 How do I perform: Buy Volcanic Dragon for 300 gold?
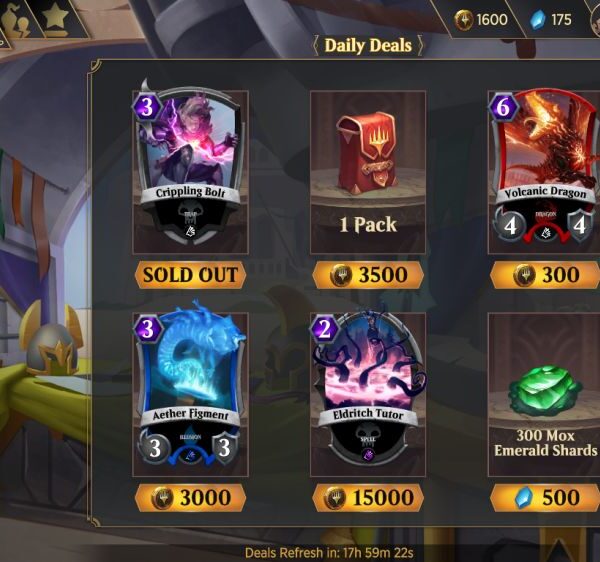pyautogui.click(x=545, y=275)
